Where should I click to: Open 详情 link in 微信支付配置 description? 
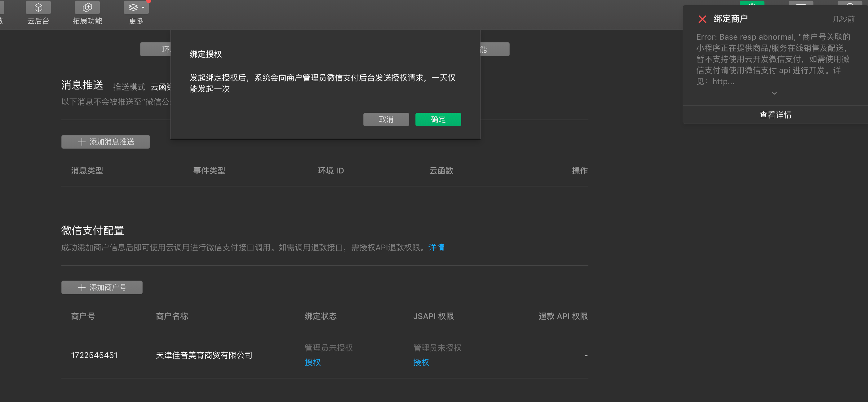point(436,247)
